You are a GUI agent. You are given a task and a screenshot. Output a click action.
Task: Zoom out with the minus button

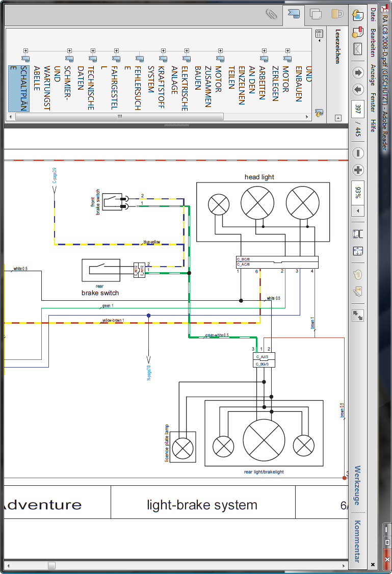coord(358,153)
